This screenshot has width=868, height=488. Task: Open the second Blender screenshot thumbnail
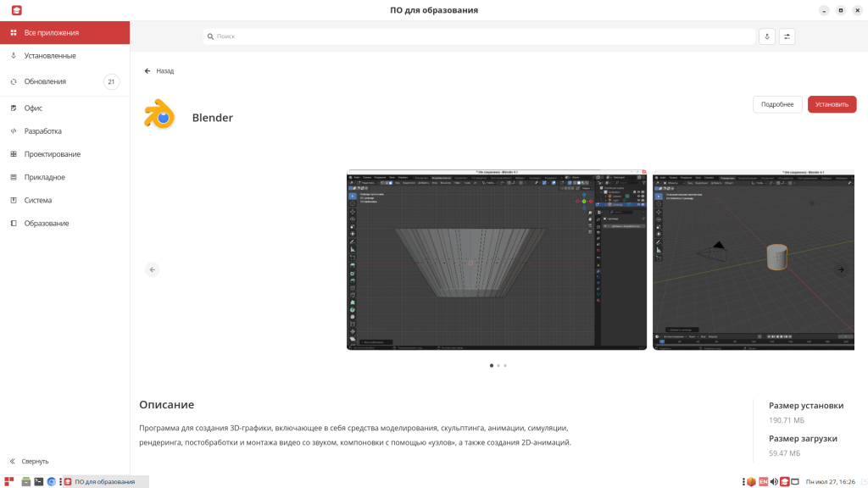754,259
